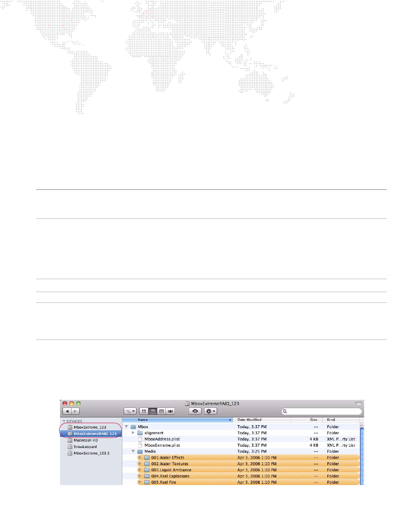This screenshot has height=532, width=411.
Task: Select the alignment folder name
Action: pos(154,433)
